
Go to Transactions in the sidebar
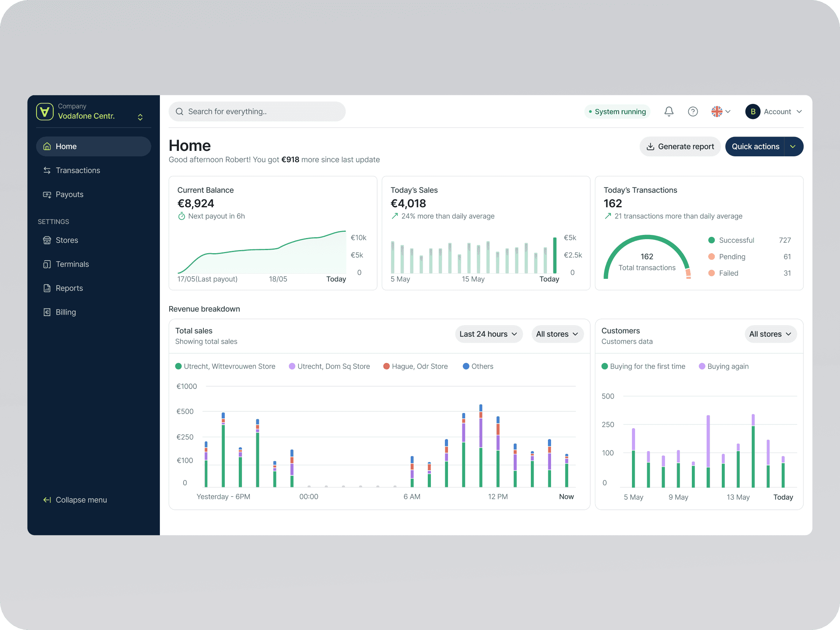pos(78,170)
